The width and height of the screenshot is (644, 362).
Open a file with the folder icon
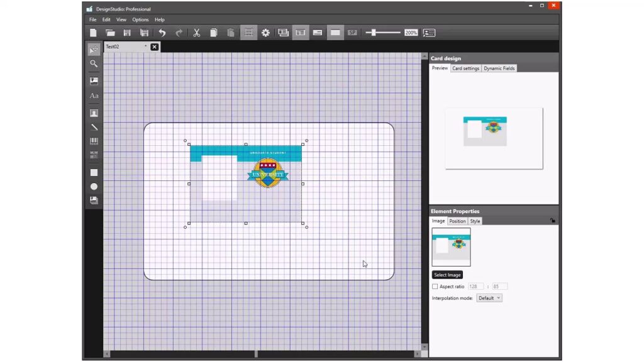(110, 33)
